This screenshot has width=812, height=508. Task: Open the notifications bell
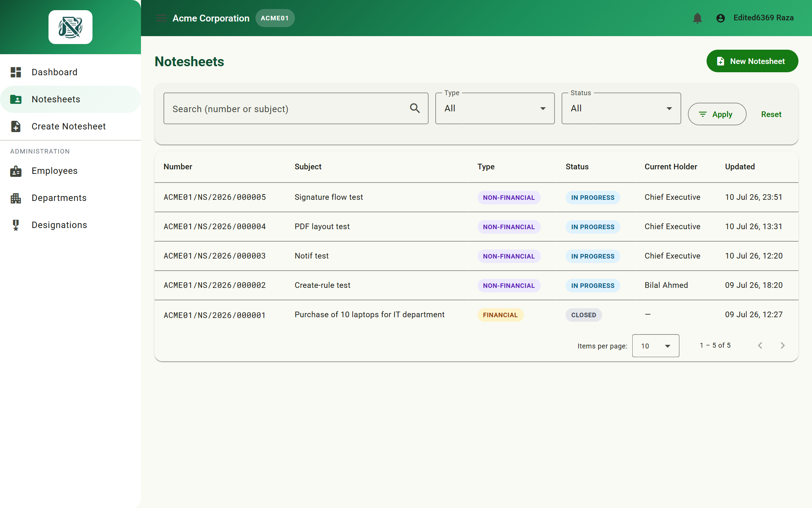[697, 18]
